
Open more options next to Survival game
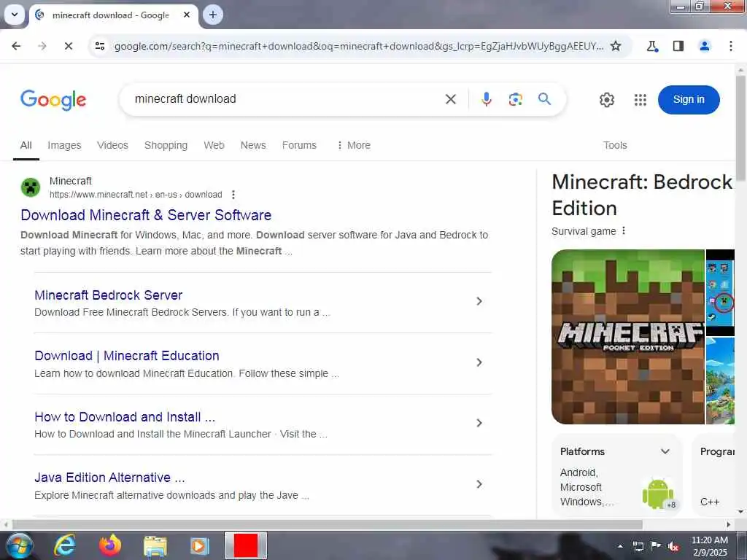coord(624,231)
